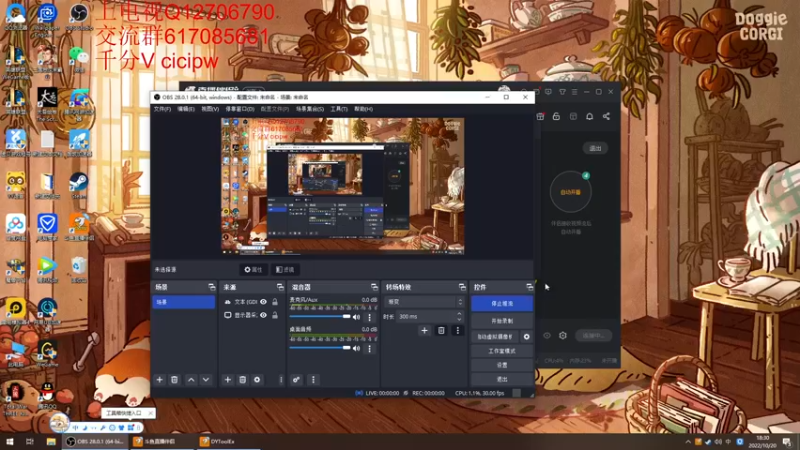The width and height of the screenshot is (800, 450).
Task: Click OBS preview canvas thumbnail
Action: click(x=342, y=186)
